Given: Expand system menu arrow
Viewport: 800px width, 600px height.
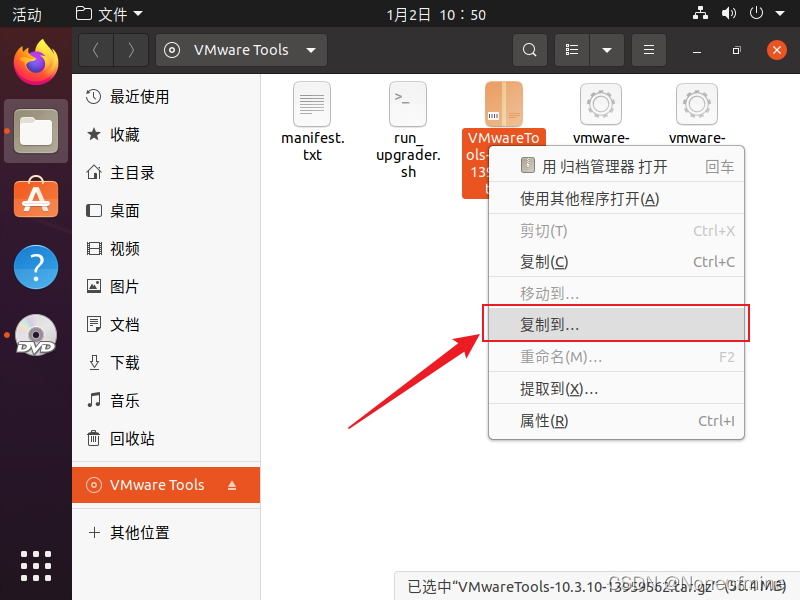Looking at the screenshot, I should [x=780, y=14].
